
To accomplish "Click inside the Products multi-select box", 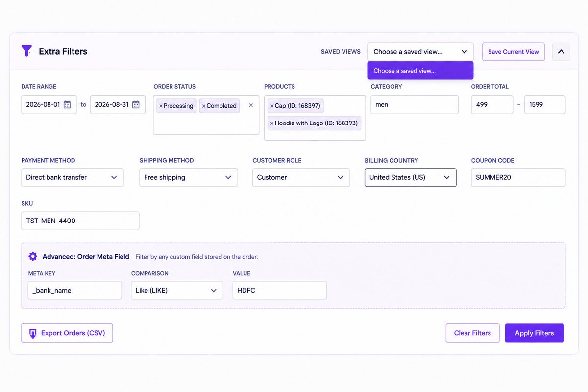I will coord(315,118).
